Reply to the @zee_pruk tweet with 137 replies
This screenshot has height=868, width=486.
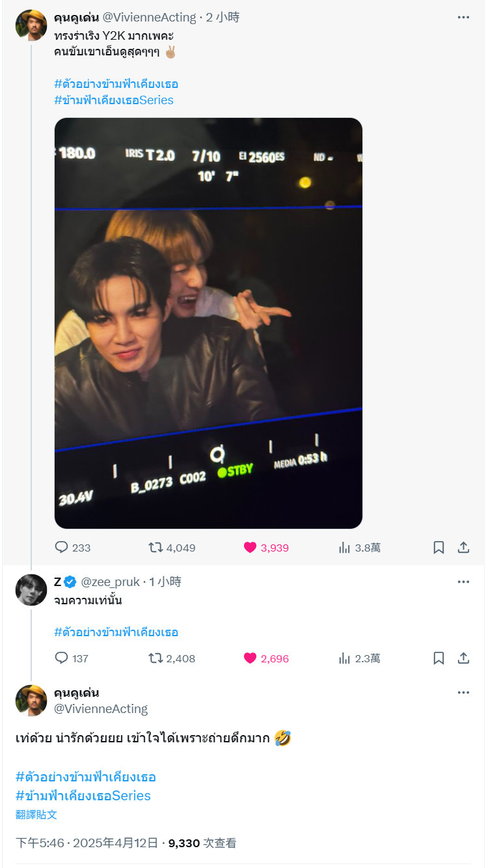click(x=62, y=658)
